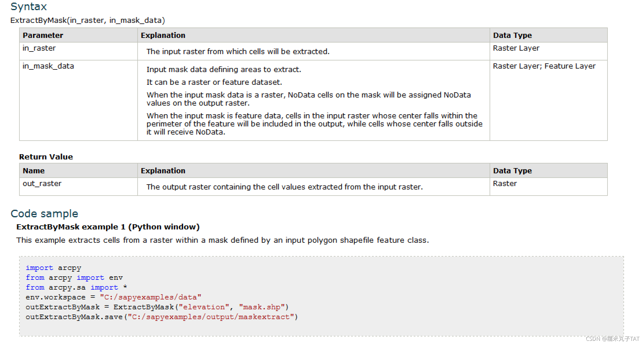Click the first table's Explanation column header
This screenshot has height=344, width=644.
163,35
